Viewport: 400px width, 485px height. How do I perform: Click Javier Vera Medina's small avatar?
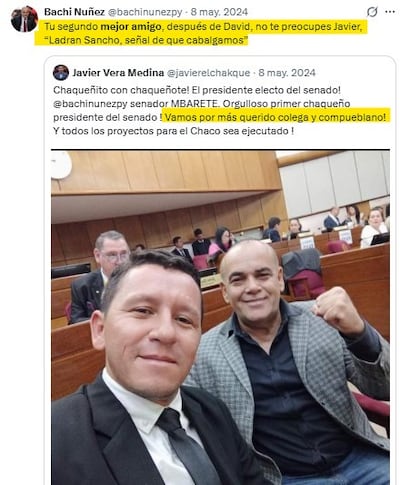61,73
